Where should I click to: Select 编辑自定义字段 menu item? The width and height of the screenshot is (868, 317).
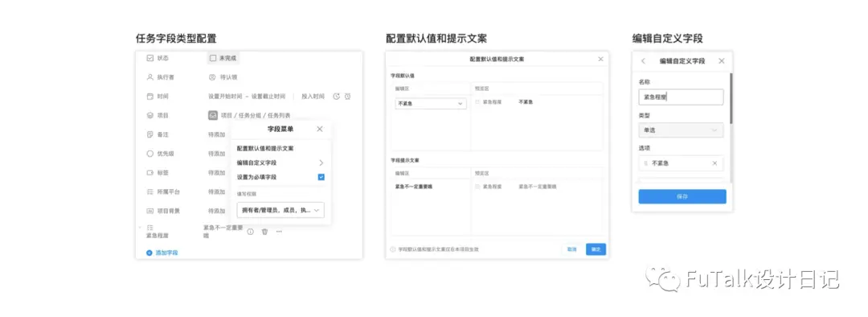257,163
